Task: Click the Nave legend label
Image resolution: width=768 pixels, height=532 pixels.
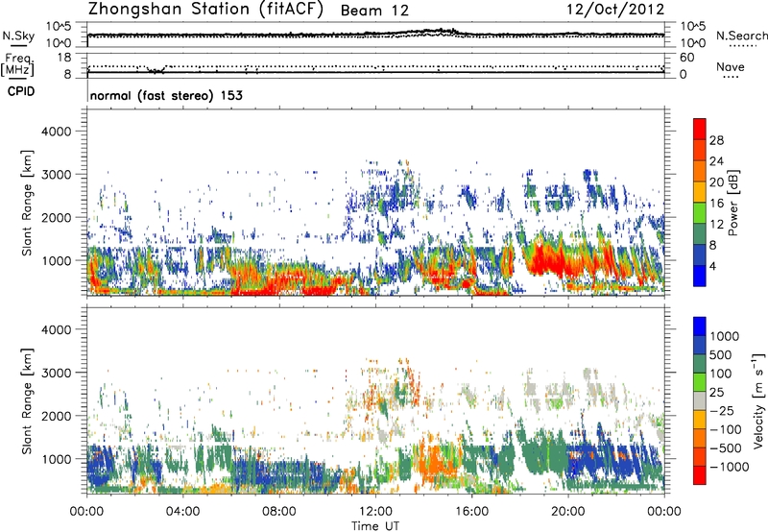Action: pos(731,66)
